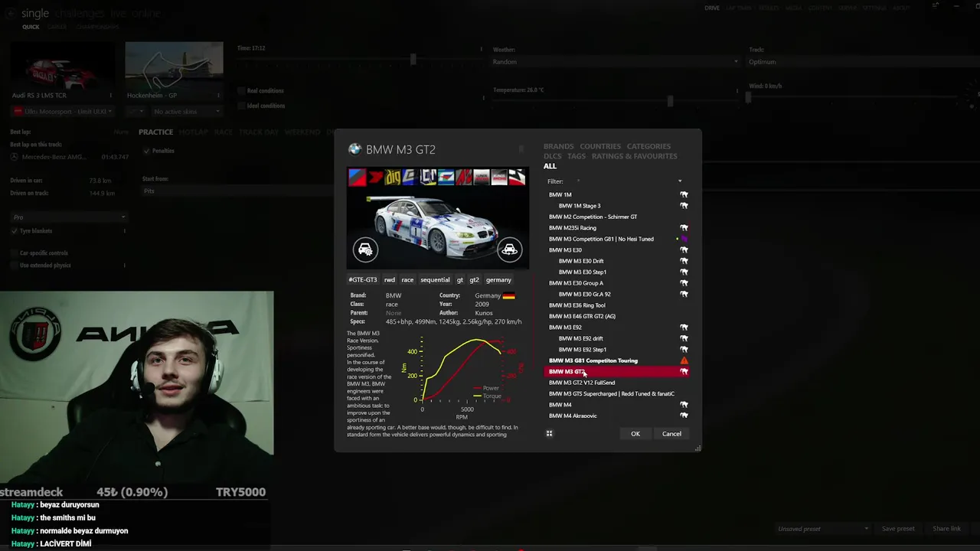Viewport: 980px width, 551px height.
Task: Open the three-dot menu beside Hockenheim - GP
Action: point(218,96)
